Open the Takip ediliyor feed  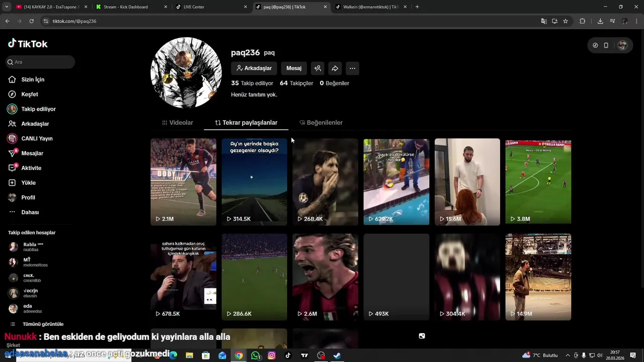pyautogui.click(x=38, y=109)
